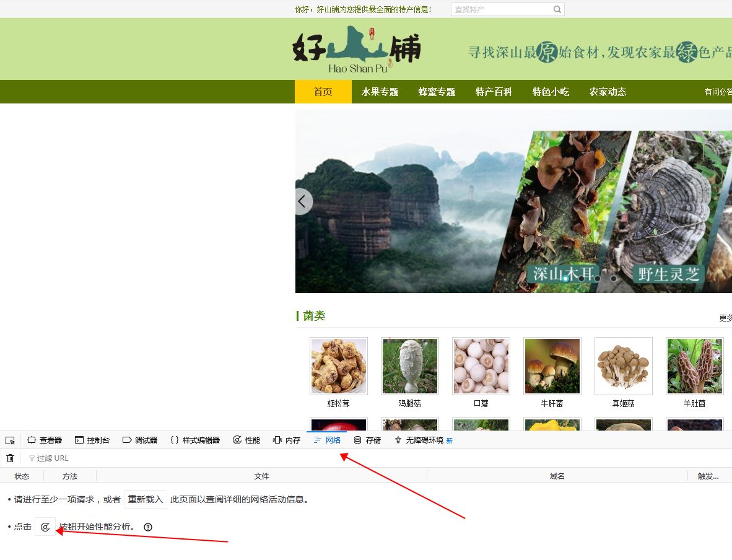Screen dimensions: 732x560
Task: Open the 调试器 debugger tab
Action: [140, 440]
